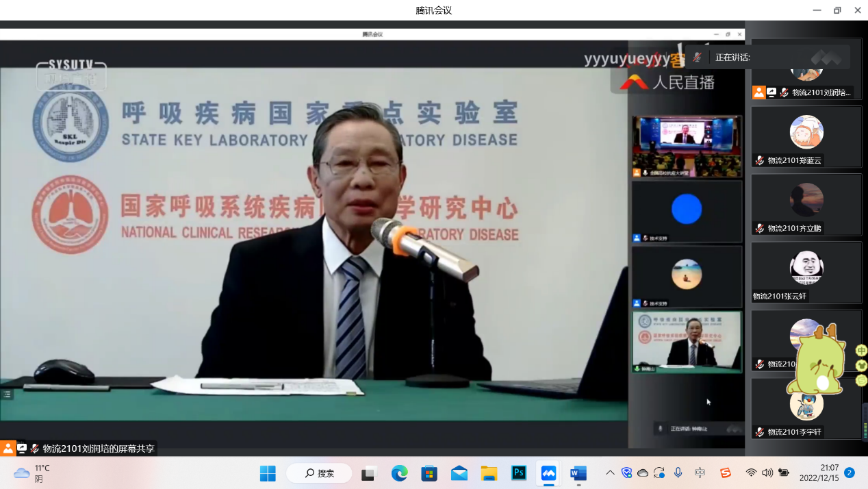Open the date and time notification panel
868x489 pixels.
819,473
